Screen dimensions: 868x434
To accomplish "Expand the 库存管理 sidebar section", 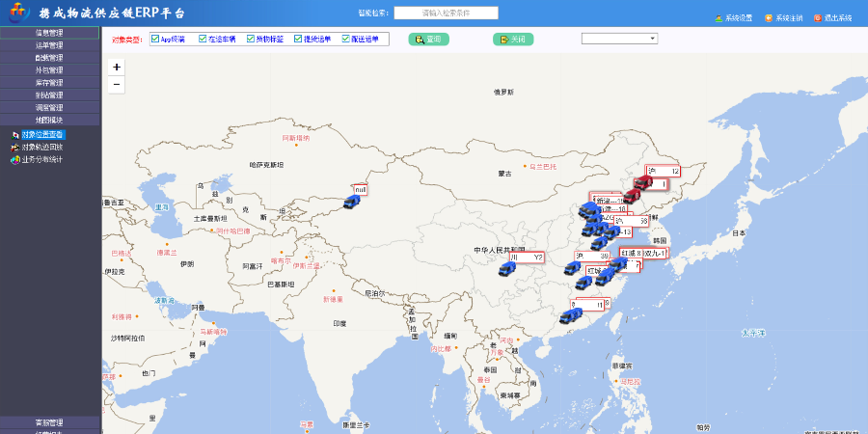I will [50, 83].
